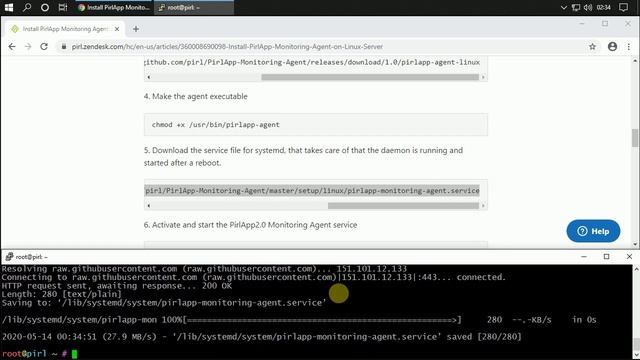Open taskbar search magnifier
This screenshot has width=640, height=360.
pos(27,7)
